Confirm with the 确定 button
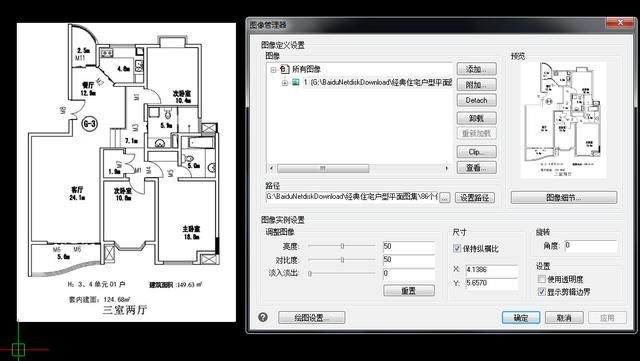This screenshot has width=640, height=361. pos(521,318)
